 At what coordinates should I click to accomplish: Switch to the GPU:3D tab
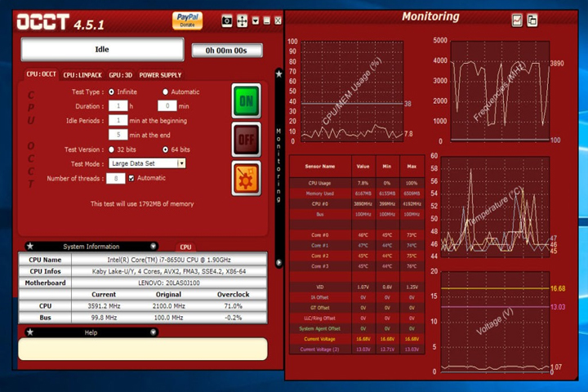tap(121, 75)
